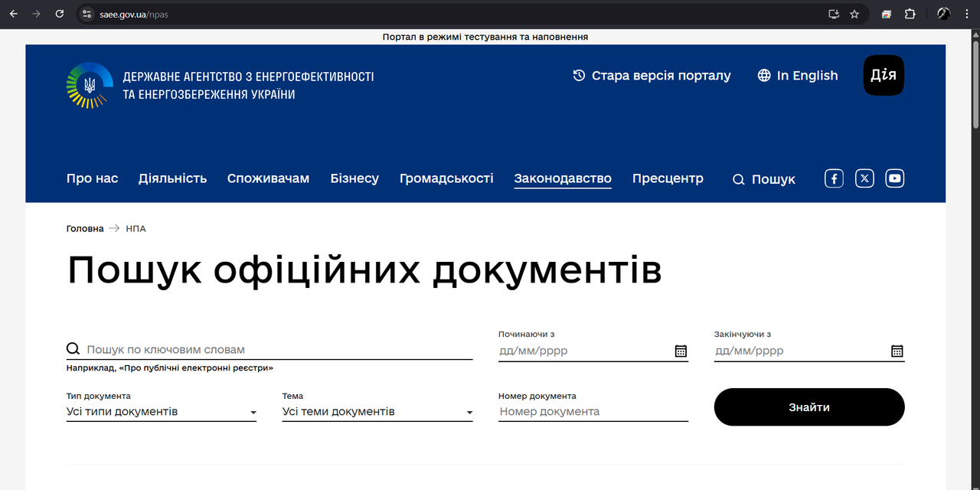Click the Пошук офіційних документів heading
This screenshot has height=490, width=980.
tap(364, 269)
